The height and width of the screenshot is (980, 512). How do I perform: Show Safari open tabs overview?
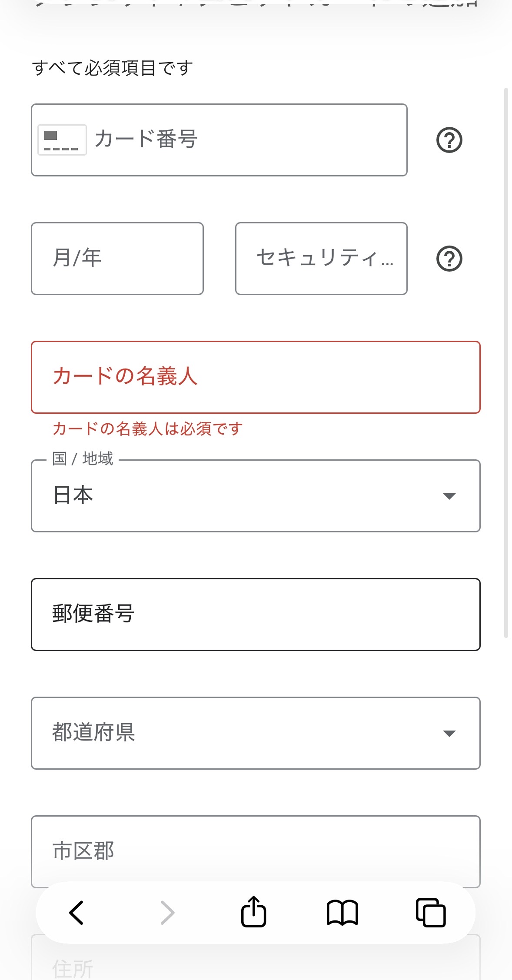(x=431, y=912)
